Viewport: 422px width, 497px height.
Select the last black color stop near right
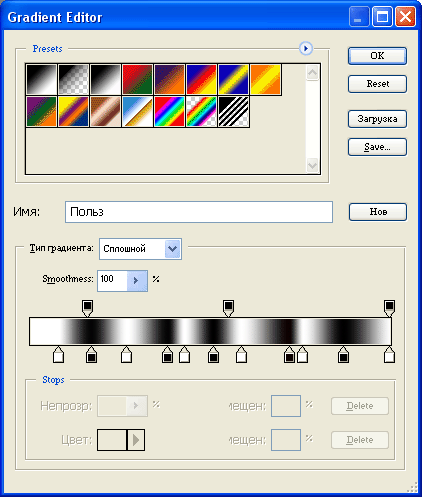click(343, 355)
